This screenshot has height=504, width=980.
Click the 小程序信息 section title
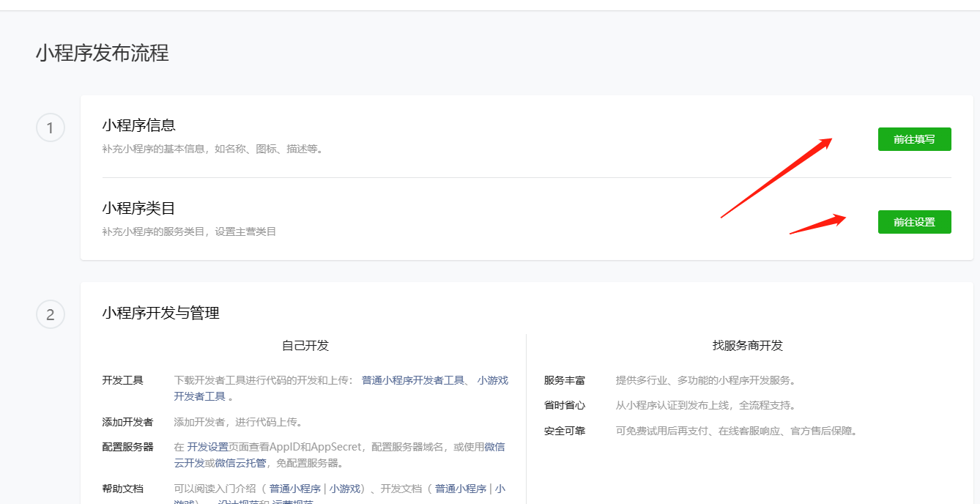coord(138,125)
